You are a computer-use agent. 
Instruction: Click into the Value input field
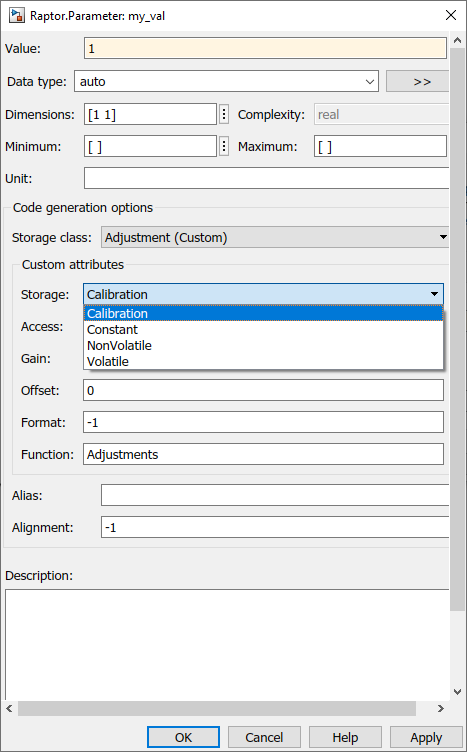pyautogui.click(x=266, y=49)
